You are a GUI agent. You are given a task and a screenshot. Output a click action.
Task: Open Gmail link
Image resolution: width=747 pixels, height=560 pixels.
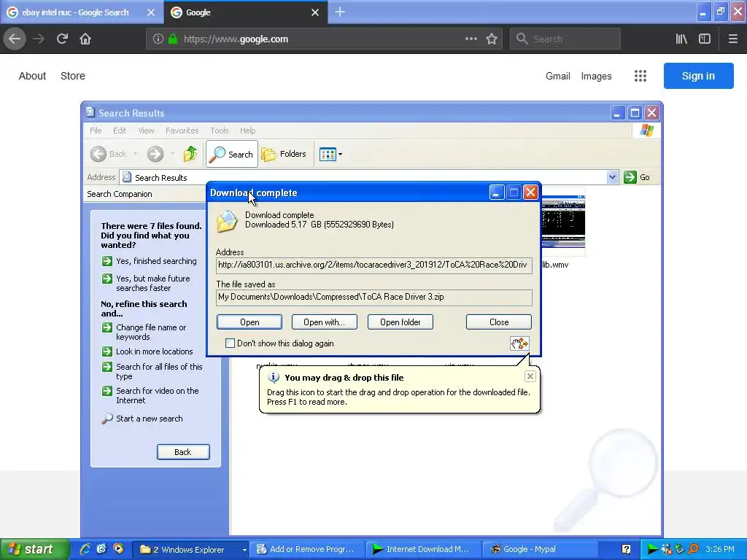(x=558, y=76)
